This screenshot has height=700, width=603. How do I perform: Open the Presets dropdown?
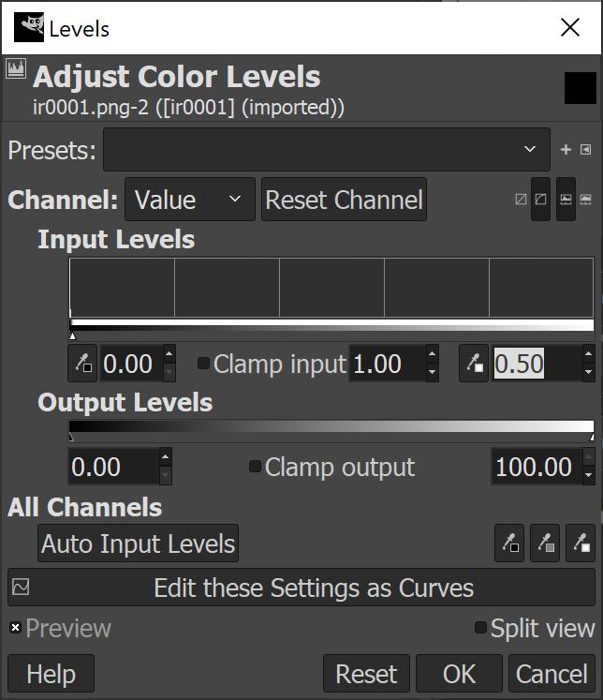coord(327,150)
